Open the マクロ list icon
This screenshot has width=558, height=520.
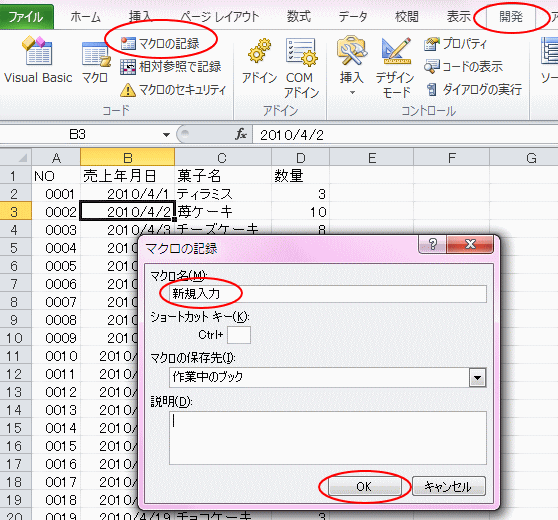pos(95,62)
